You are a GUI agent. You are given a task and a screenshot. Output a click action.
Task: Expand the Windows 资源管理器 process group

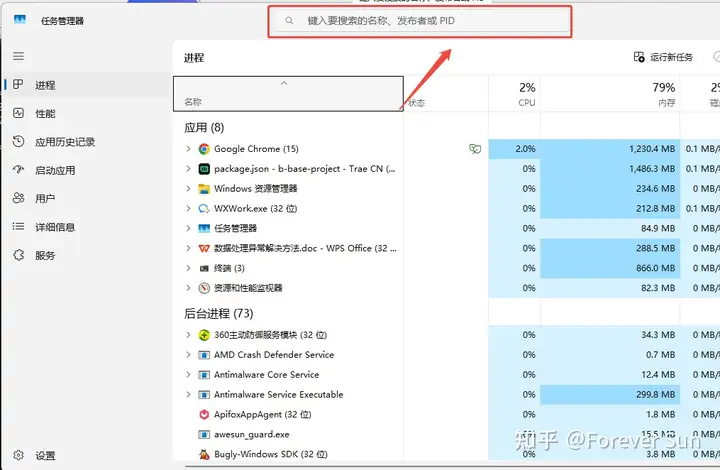tap(188, 189)
